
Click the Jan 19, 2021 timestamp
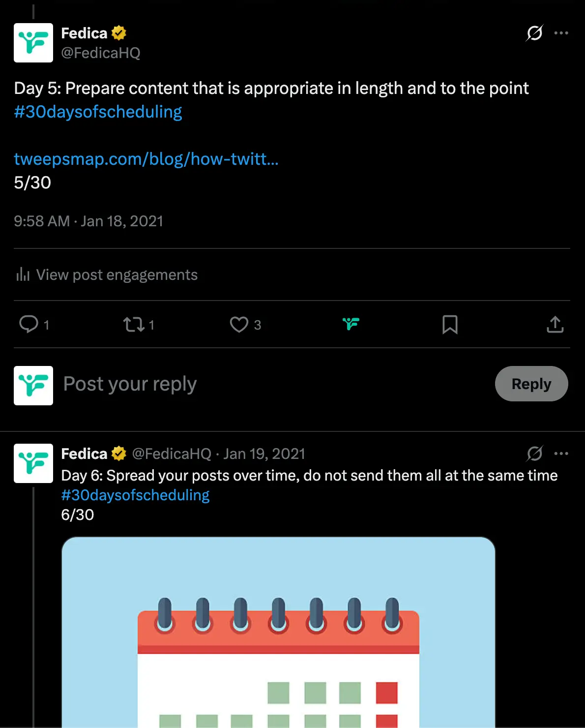coord(264,454)
